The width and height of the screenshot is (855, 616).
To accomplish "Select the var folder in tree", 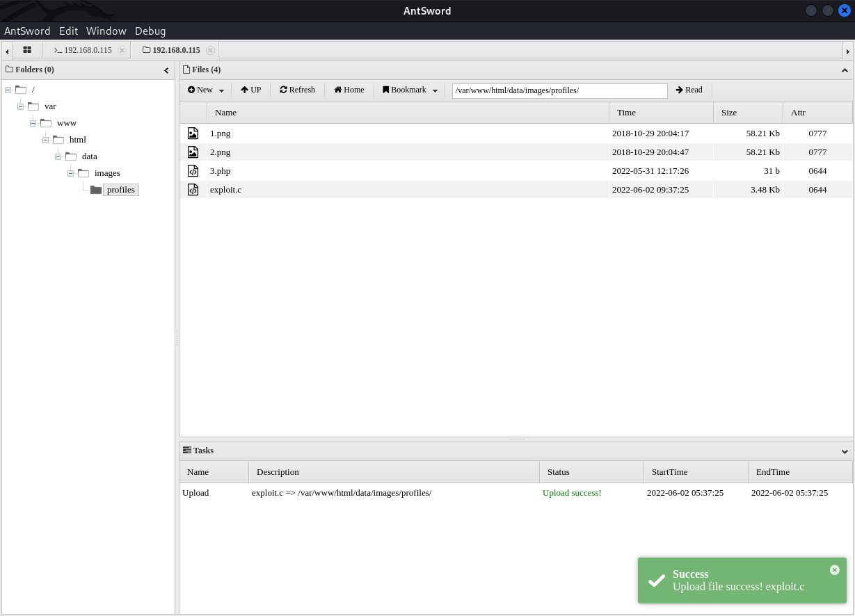I will pyautogui.click(x=50, y=106).
